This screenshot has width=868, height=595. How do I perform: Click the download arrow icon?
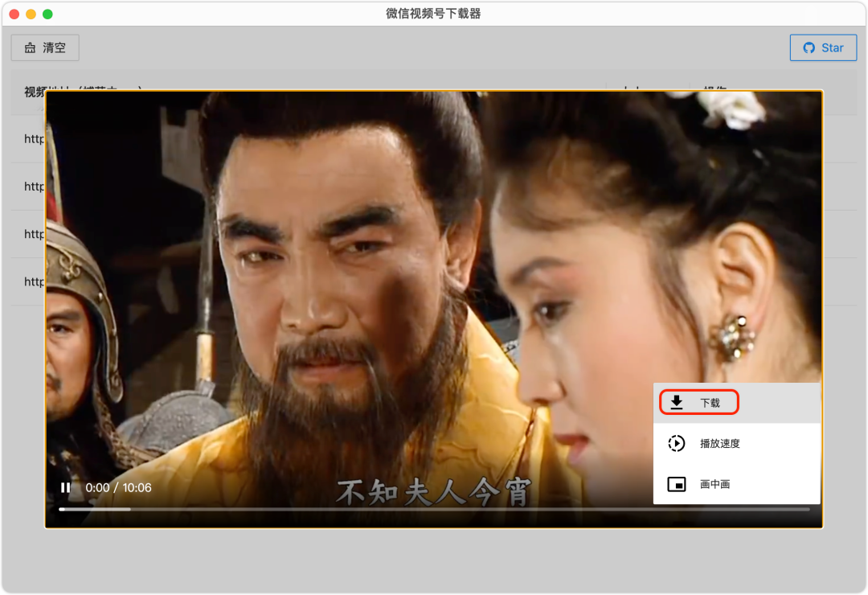[x=677, y=403]
